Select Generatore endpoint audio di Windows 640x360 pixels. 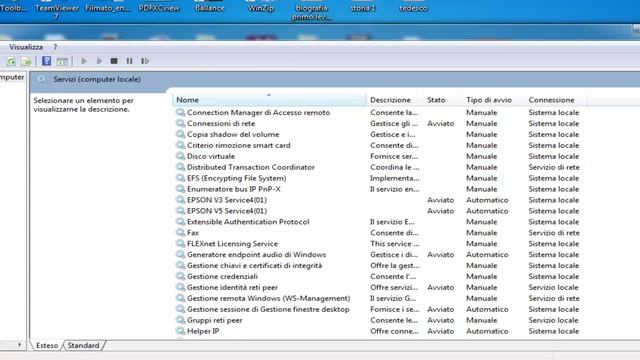pyautogui.click(x=256, y=255)
